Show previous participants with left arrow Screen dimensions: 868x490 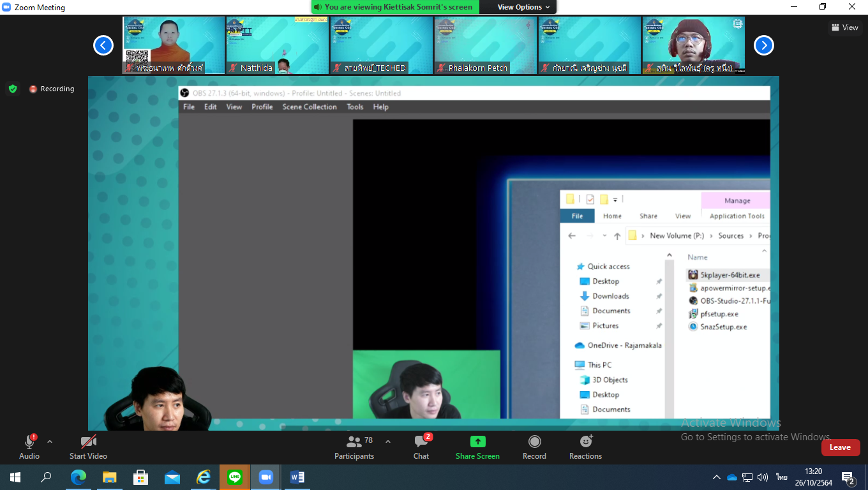[x=103, y=45]
